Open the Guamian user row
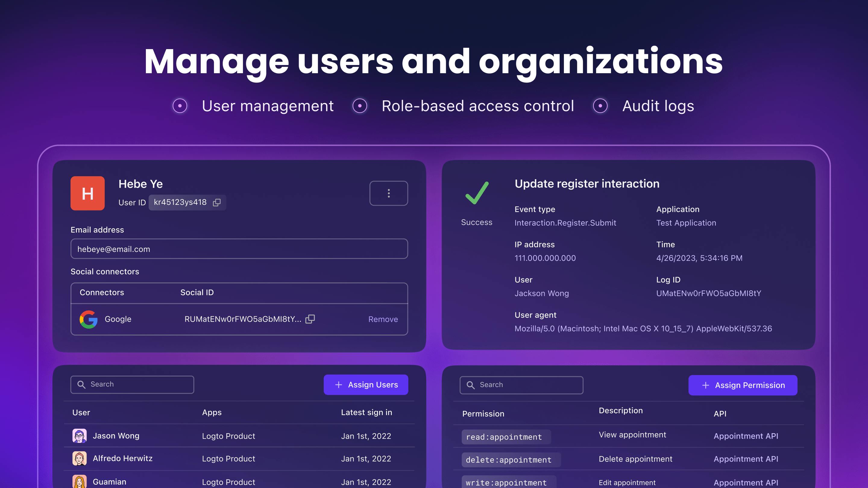The width and height of the screenshot is (868, 488). point(239,480)
